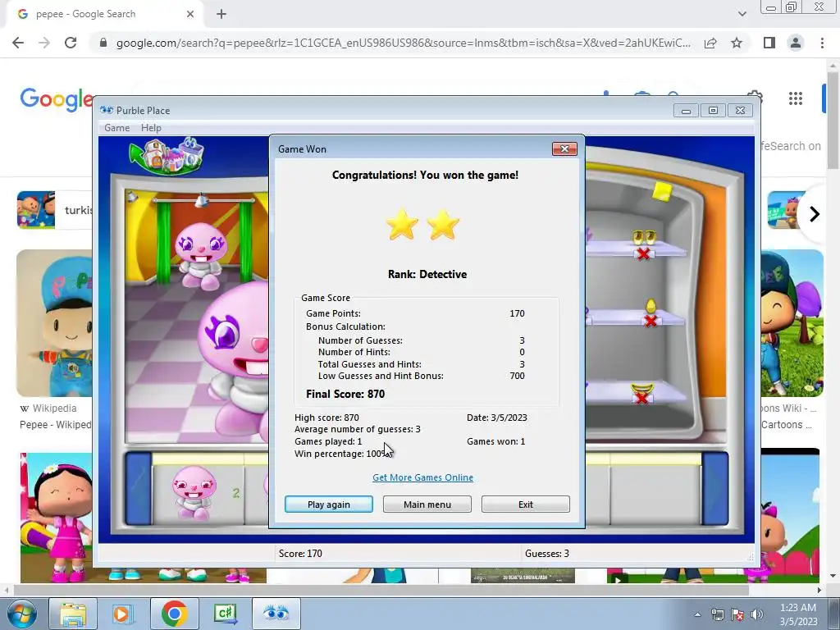Open Windows Media Player from taskbar
This screenshot has height=630, width=840.
click(x=122, y=614)
